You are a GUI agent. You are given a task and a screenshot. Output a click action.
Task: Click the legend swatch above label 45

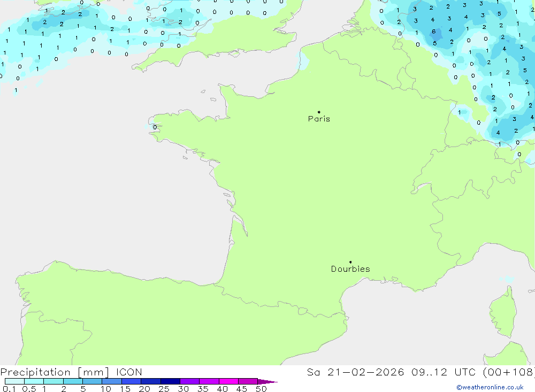248,381
